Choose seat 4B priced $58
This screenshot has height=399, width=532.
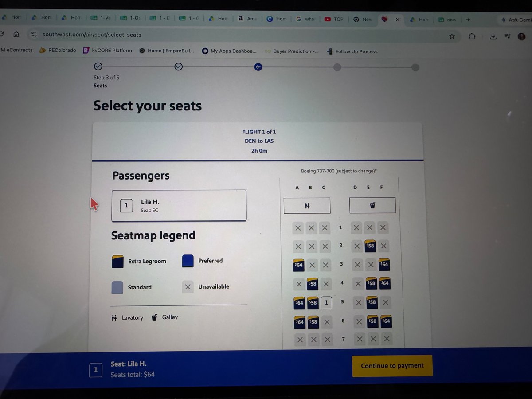[313, 284]
